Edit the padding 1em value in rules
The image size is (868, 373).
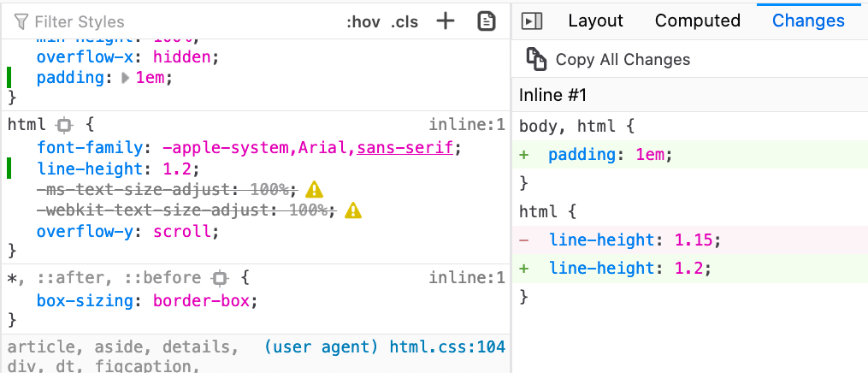coord(150,78)
